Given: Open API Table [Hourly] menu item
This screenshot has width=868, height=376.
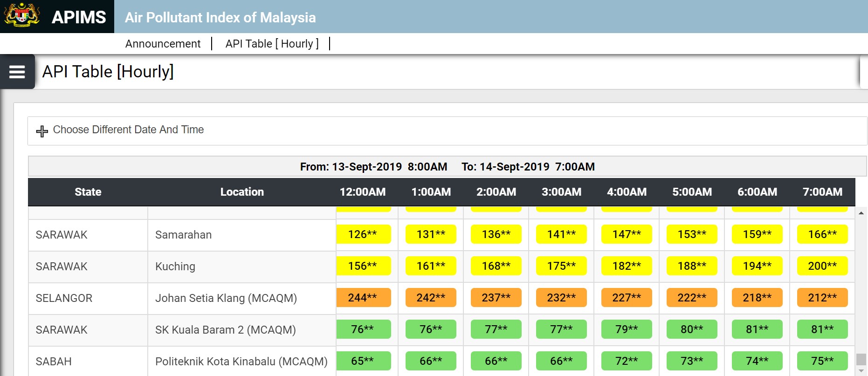Looking at the screenshot, I should click(x=272, y=43).
